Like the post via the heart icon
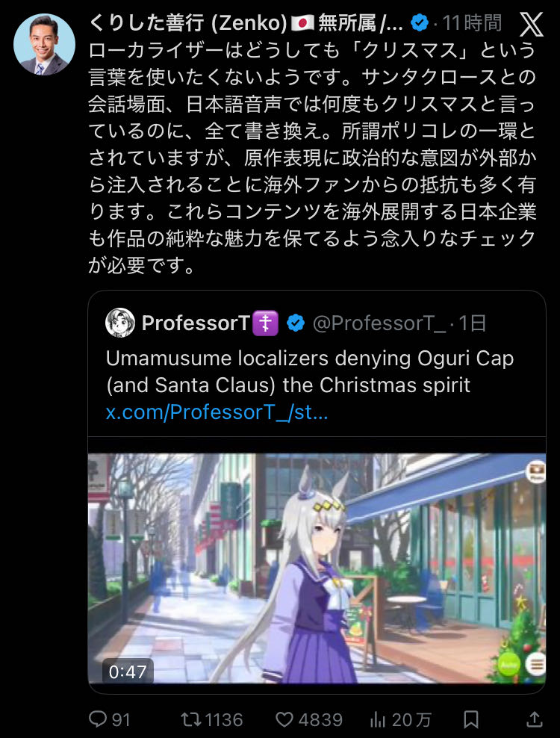 click(x=284, y=719)
